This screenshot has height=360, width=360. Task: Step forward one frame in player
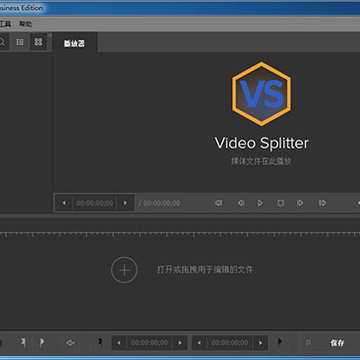tap(300, 203)
